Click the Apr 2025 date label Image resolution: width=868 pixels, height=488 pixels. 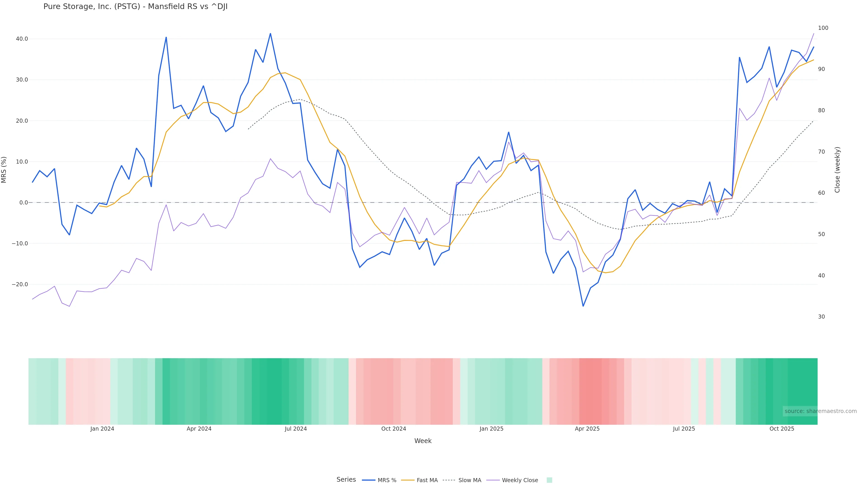pyautogui.click(x=587, y=429)
